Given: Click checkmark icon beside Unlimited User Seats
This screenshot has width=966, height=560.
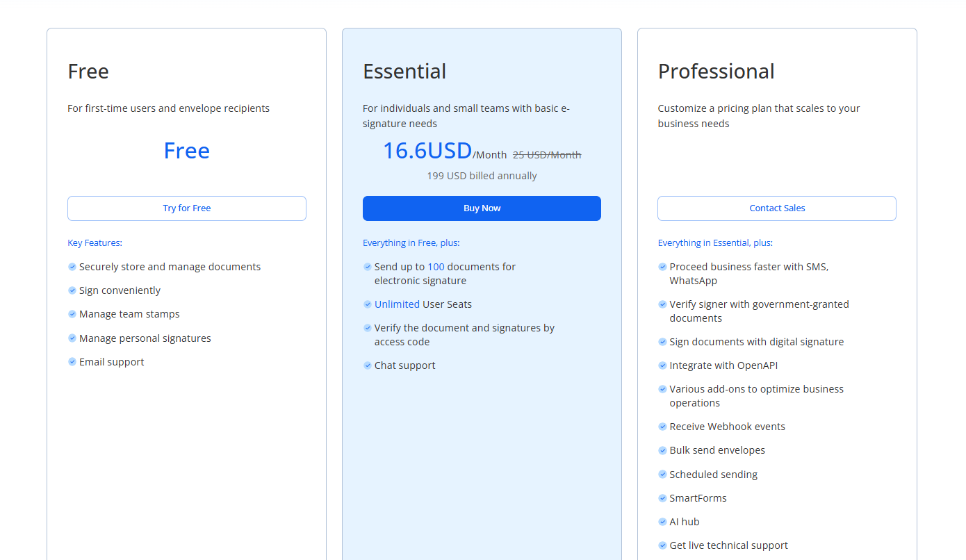Looking at the screenshot, I should [x=368, y=304].
